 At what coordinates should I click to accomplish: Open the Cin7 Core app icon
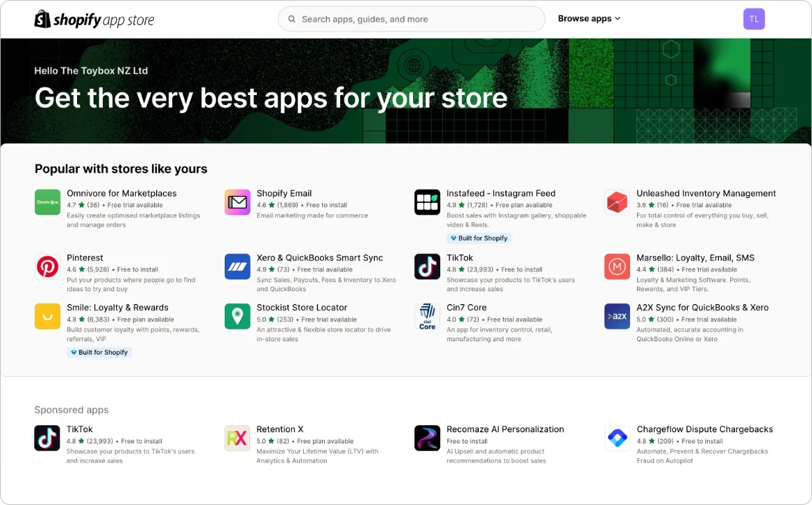coord(427,316)
